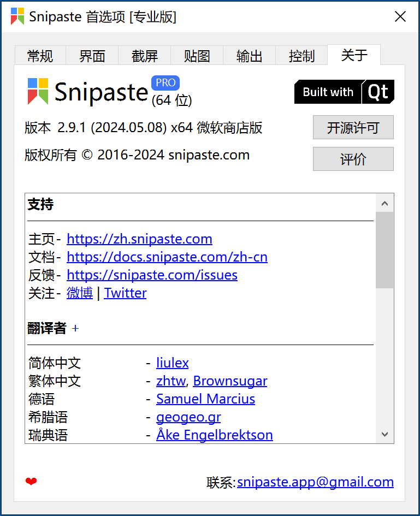Screen dimensions: 420x516
Task: Click the vertical scrollbar thumb
Action: [x=384, y=250]
